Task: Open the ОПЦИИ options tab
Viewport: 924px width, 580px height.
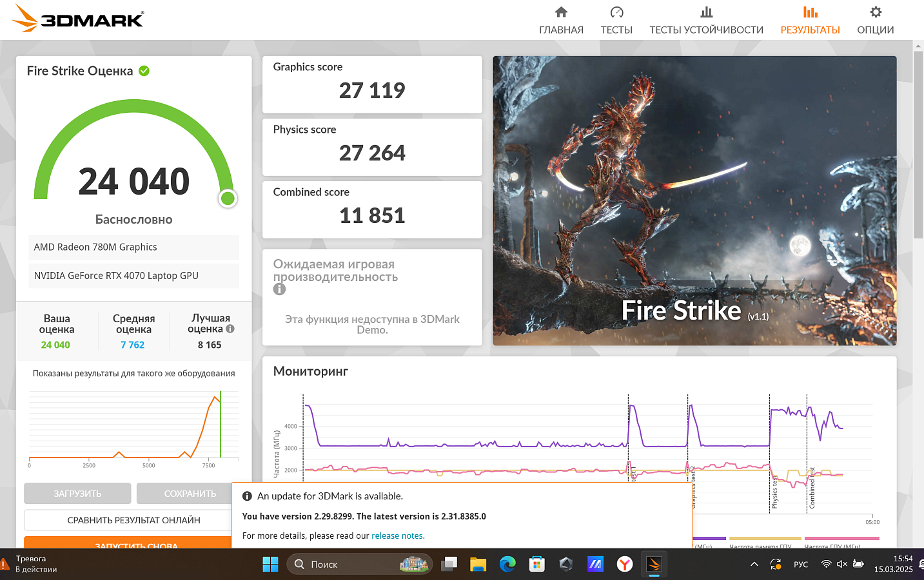Action: (875, 21)
